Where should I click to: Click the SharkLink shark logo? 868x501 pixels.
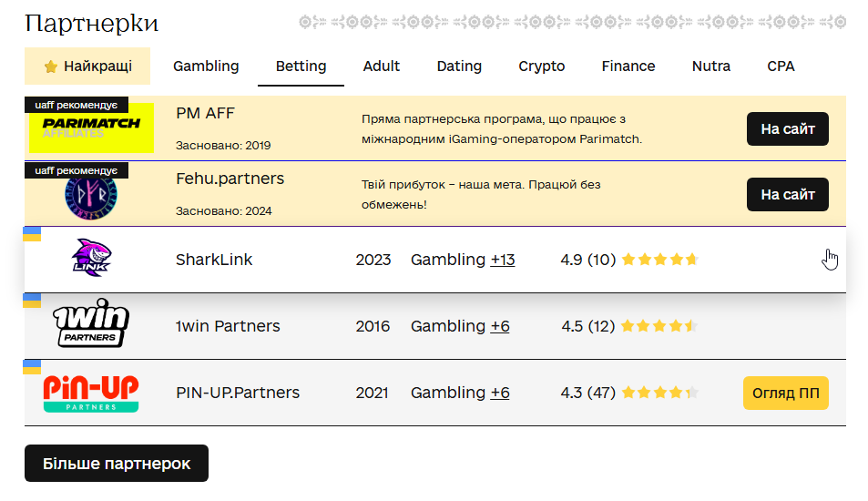90,259
